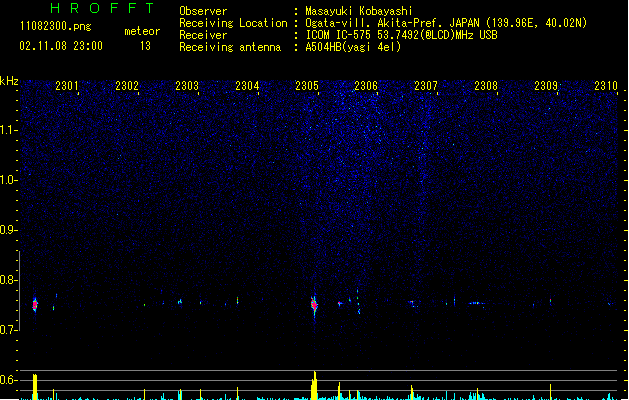Click the 2308 time marker
The image size is (629, 400).
(x=486, y=86)
